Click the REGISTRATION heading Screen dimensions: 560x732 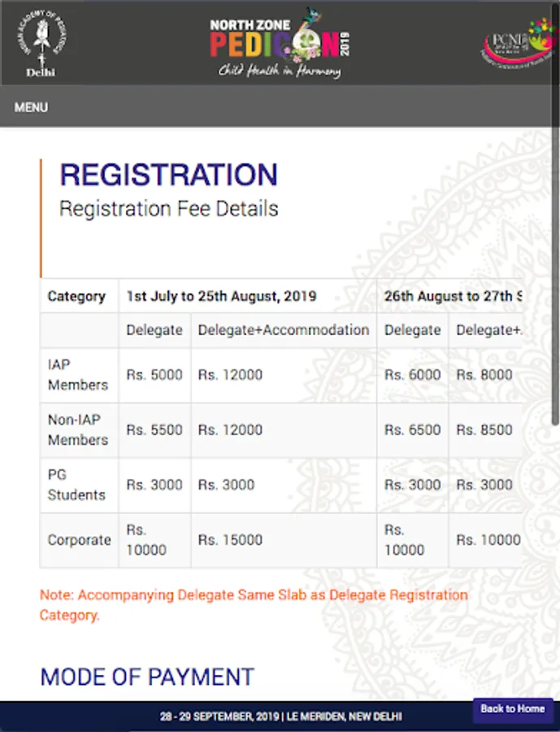[x=168, y=175]
